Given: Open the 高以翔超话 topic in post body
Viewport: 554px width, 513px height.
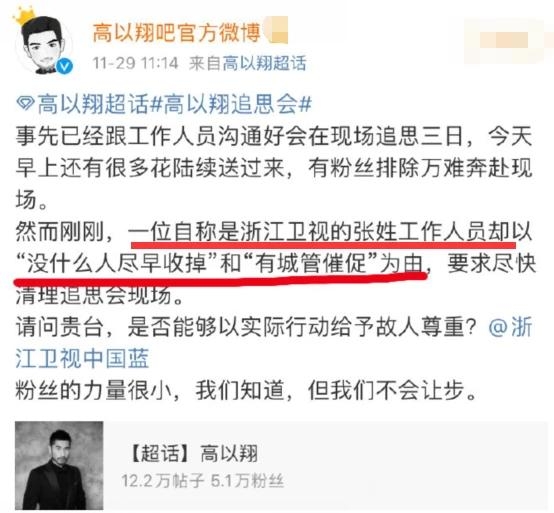Looking at the screenshot, I should pyautogui.click(x=93, y=104).
